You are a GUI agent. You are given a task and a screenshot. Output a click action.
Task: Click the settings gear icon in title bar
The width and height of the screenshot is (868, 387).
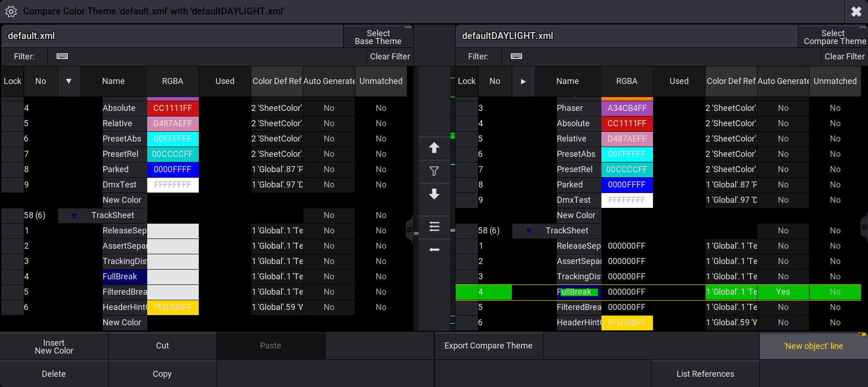coord(11,12)
